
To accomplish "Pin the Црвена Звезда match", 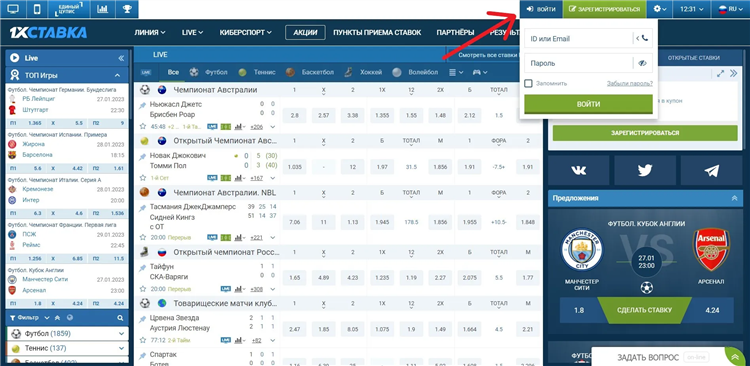I will coord(143,320).
